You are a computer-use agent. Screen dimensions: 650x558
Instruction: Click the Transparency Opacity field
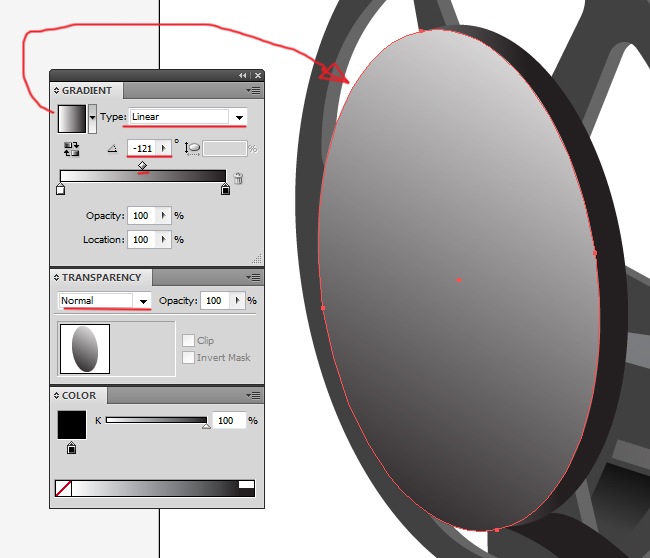215,301
